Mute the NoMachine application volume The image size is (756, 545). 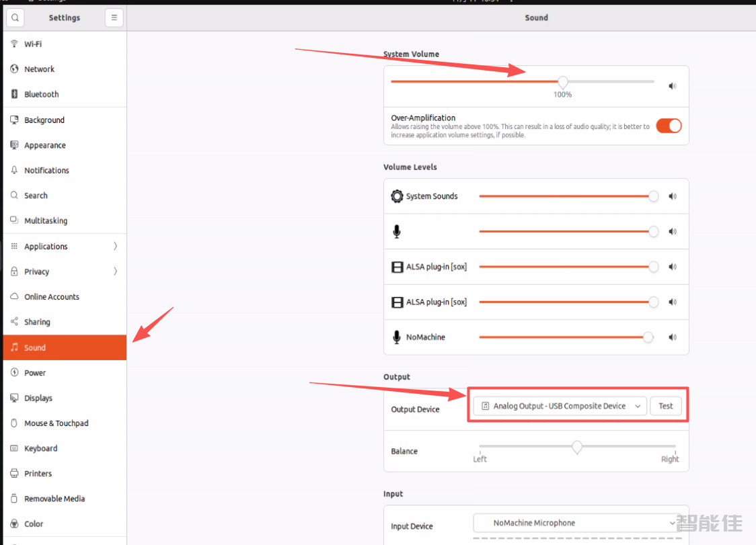pyautogui.click(x=672, y=337)
